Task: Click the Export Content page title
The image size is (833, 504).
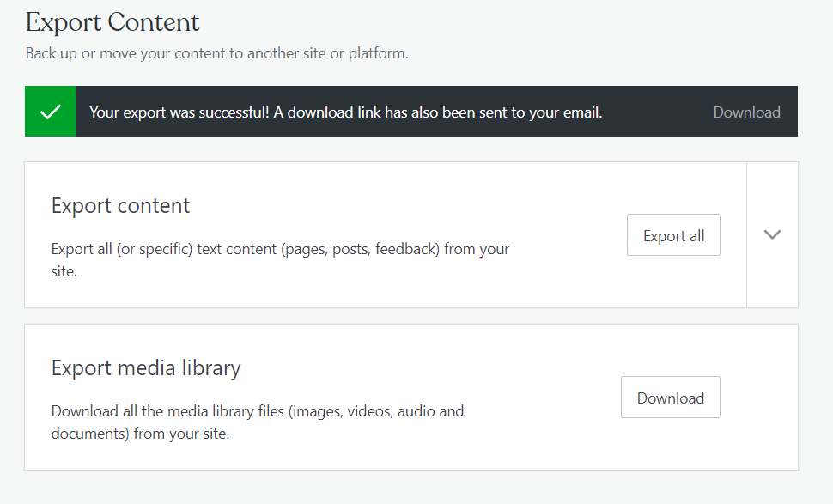Action: (112, 21)
